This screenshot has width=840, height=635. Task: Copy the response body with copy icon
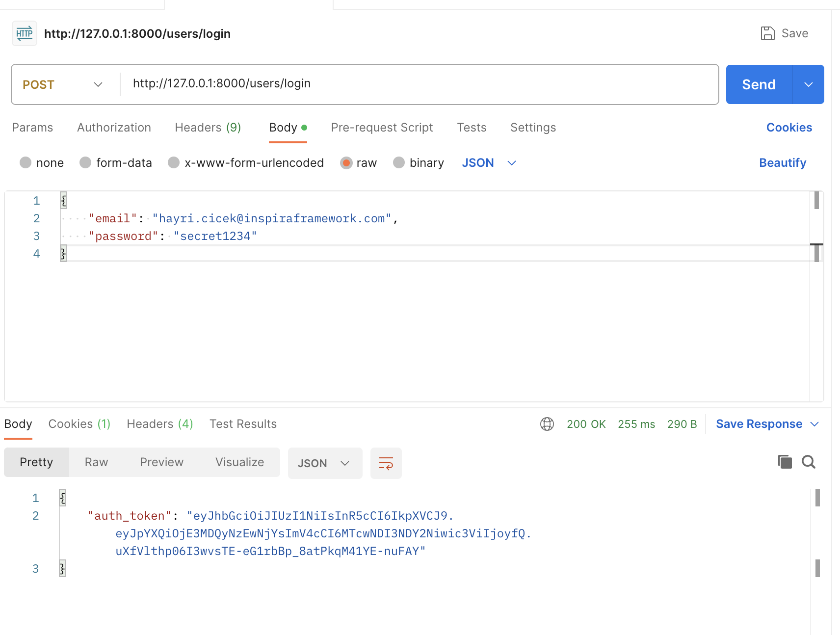coord(785,462)
